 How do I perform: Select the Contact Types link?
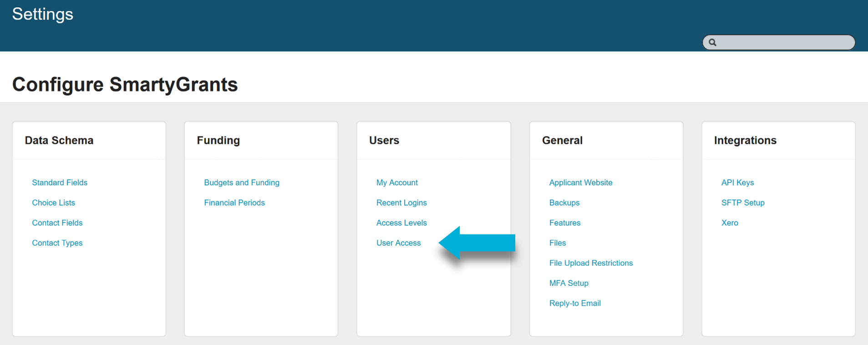pyautogui.click(x=57, y=243)
